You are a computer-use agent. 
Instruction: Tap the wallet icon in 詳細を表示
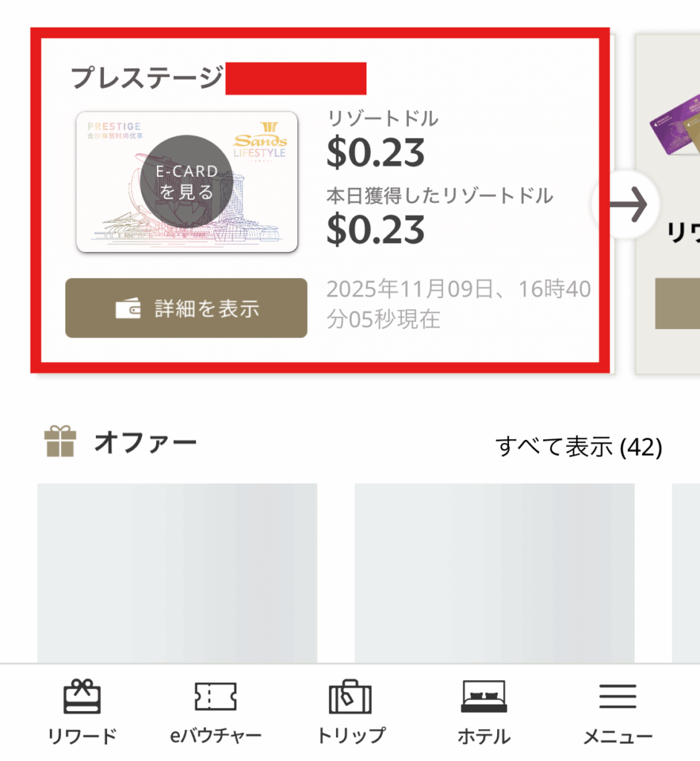pos(129,309)
